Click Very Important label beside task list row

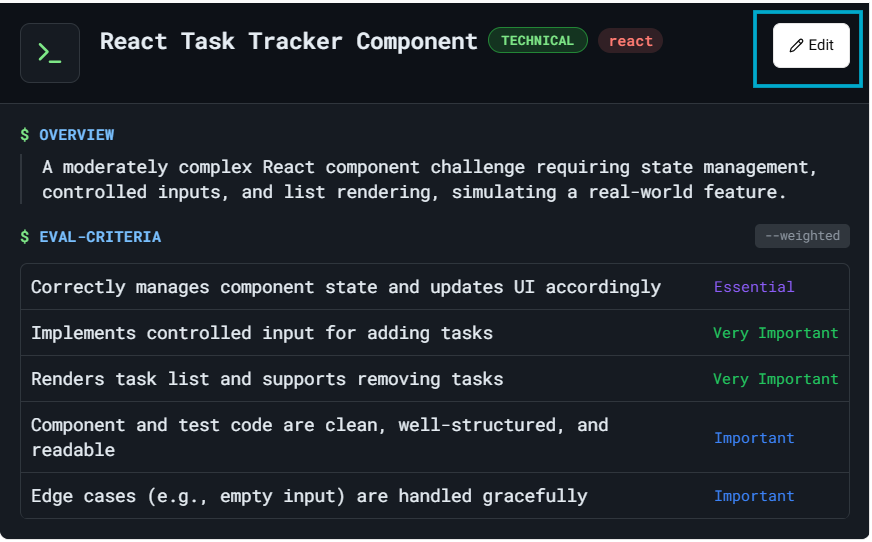pyautogui.click(x=775, y=379)
